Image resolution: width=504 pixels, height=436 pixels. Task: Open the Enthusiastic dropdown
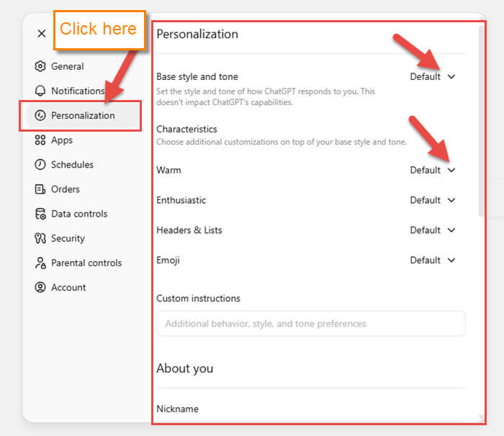pyautogui.click(x=433, y=200)
